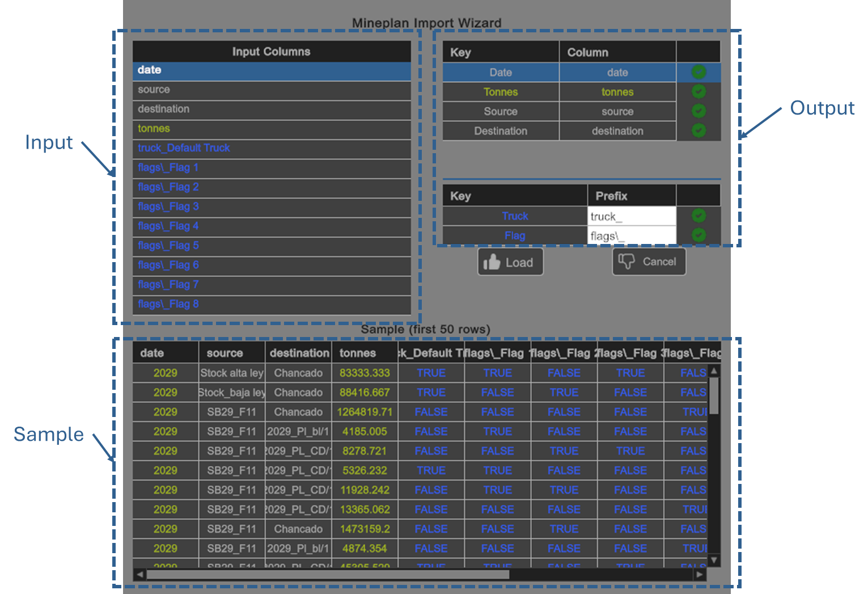Click the Stock alta ley source cell

(232, 373)
